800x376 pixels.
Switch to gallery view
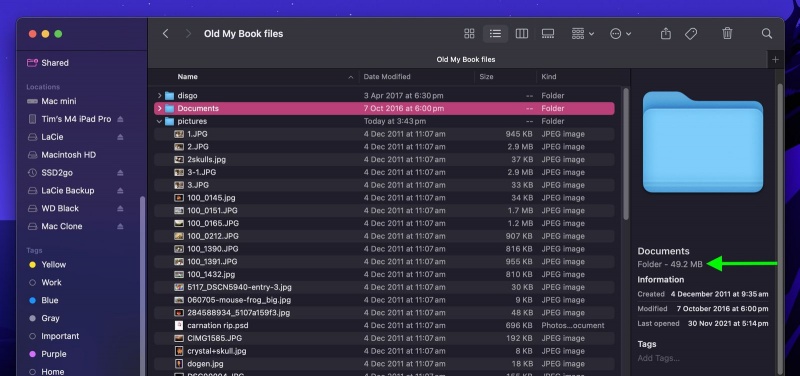click(x=548, y=34)
